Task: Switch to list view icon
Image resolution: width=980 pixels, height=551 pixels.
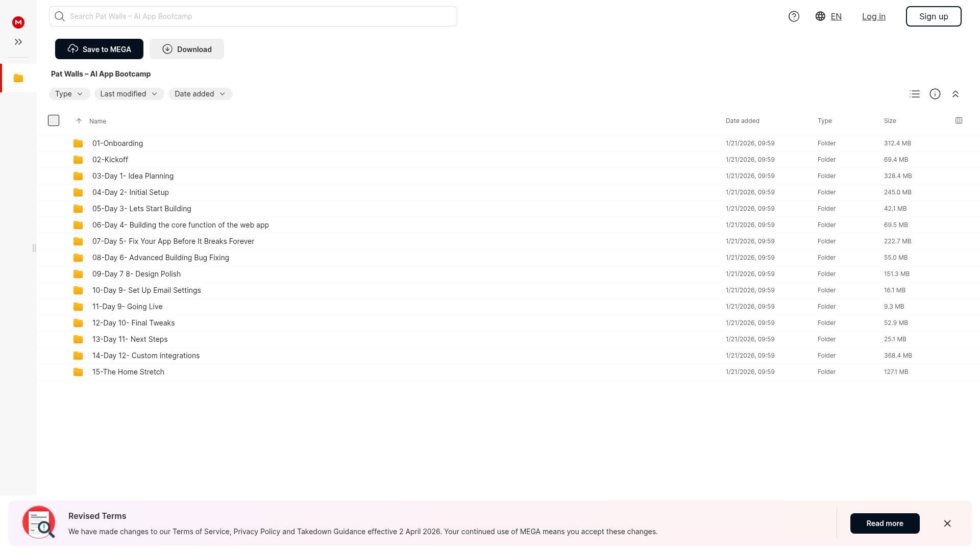Action: 915,94
